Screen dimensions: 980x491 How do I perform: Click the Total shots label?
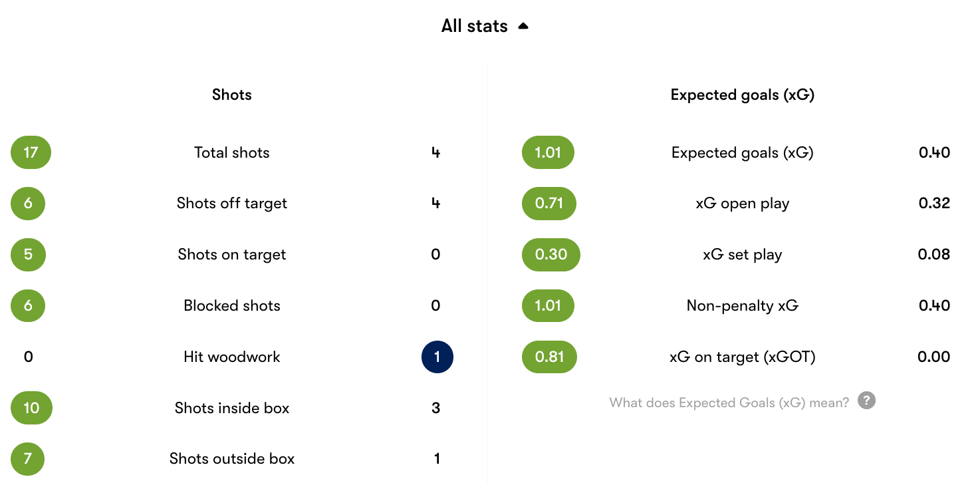coord(232,152)
